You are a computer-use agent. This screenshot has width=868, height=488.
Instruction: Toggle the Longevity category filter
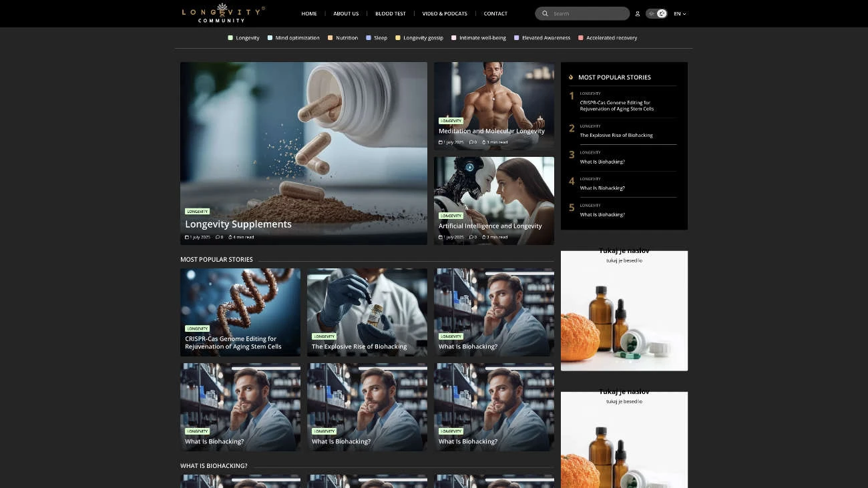point(231,38)
